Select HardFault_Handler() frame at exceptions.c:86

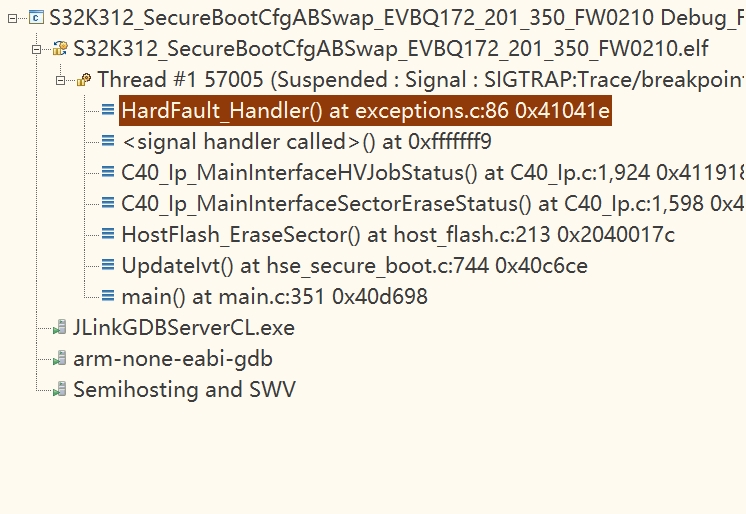click(365, 110)
